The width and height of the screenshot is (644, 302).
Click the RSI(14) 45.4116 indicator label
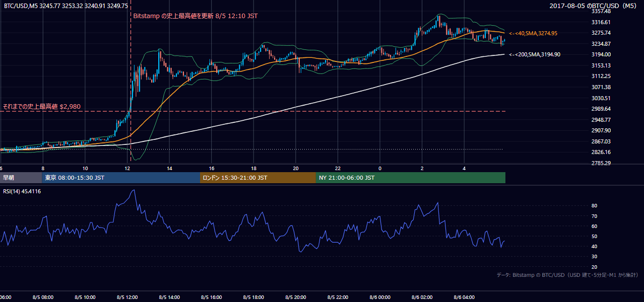click(22, 191)
